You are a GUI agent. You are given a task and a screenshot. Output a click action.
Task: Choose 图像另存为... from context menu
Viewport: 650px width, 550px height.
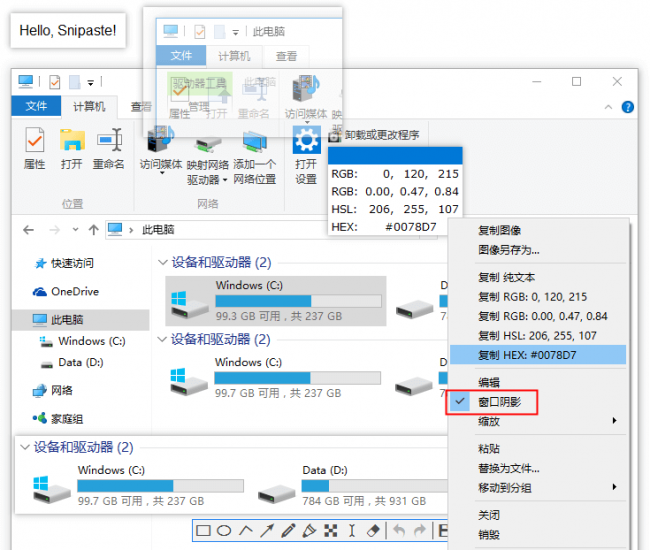coord(538,250)
